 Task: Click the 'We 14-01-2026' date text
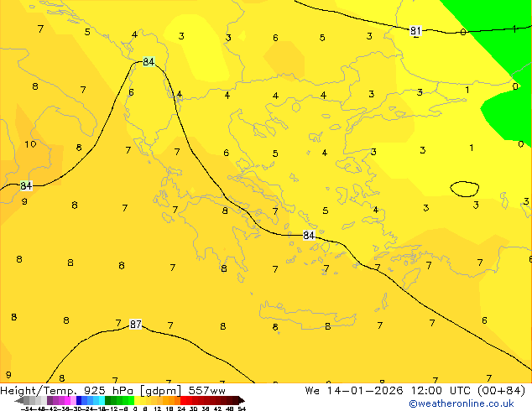pyautogui.click(x=354, y=391)
